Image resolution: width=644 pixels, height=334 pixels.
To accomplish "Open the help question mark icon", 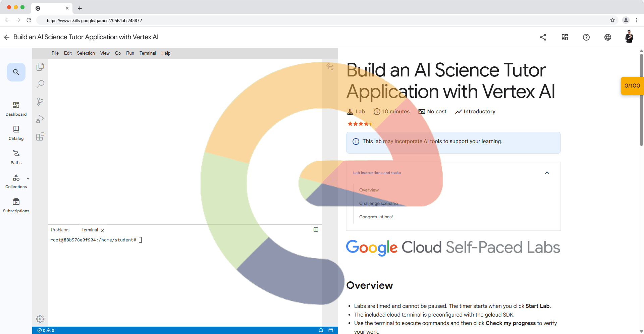I will 586,37.
